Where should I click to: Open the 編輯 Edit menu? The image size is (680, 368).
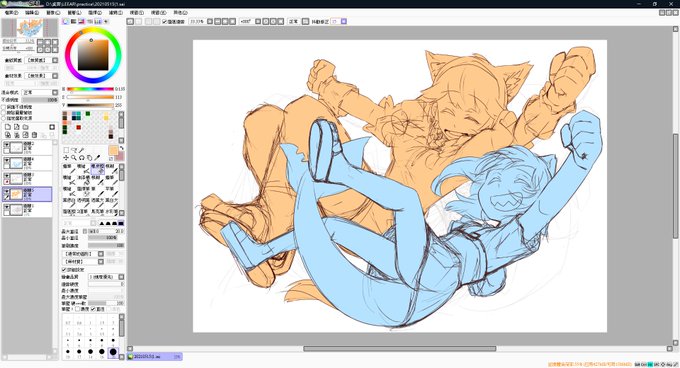click(x=32, y=13)
